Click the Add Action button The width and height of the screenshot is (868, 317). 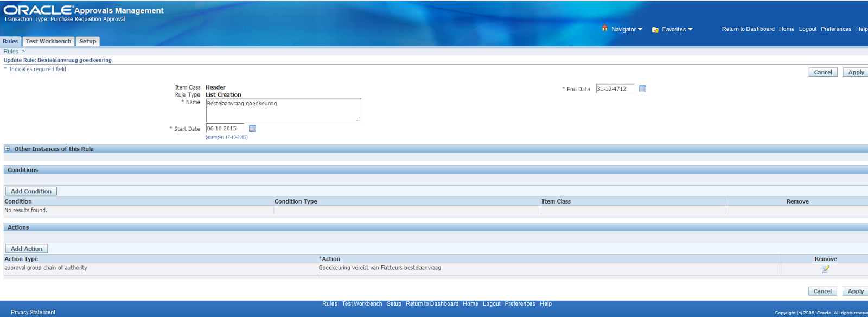pos(27,249)
